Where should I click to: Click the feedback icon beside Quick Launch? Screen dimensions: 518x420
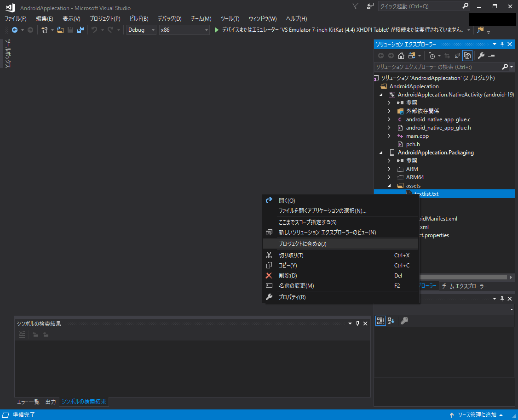tap(370, 6)
